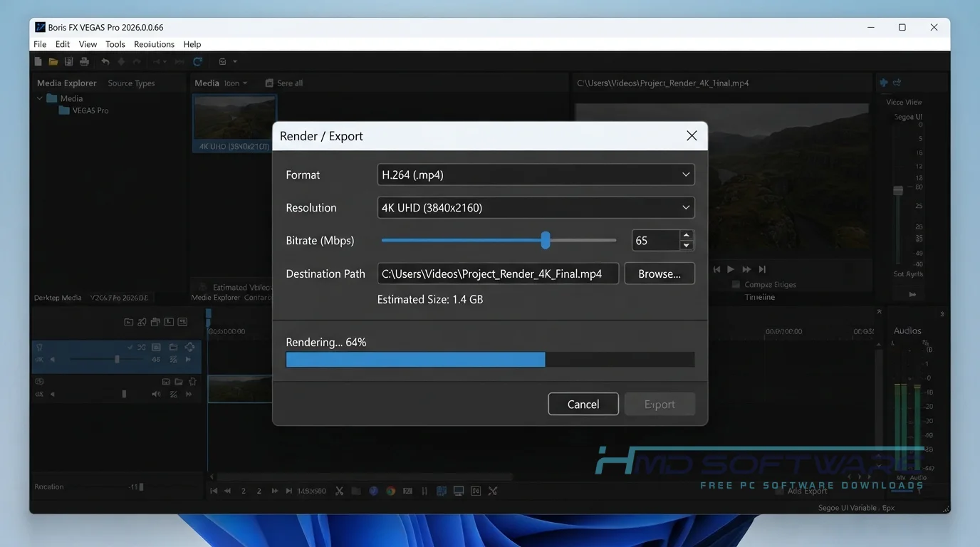The image size is (980, 547).
Task: Click the Chrome-colored icon in bottom toolbar
Action: (x=390, y=491)
